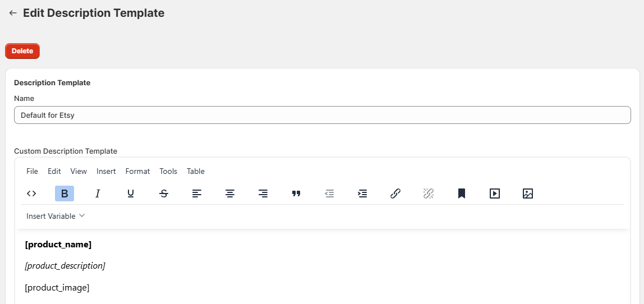This screenshot has height=304, width=644.
Task: Insert an anchor bookmark
Action: point(462,194)
